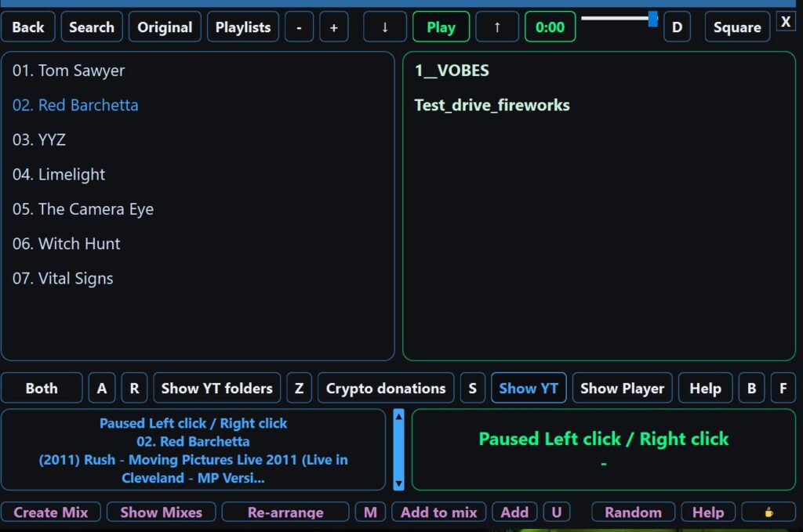Click the down arrow button in top toolbar
Viewport: 803px width, 532px height.
point(385,27)
